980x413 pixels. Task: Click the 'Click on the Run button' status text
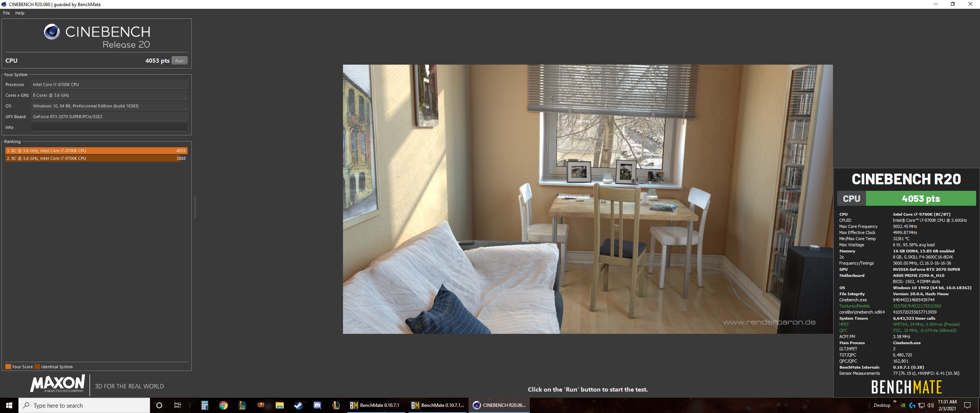[588, 389]
